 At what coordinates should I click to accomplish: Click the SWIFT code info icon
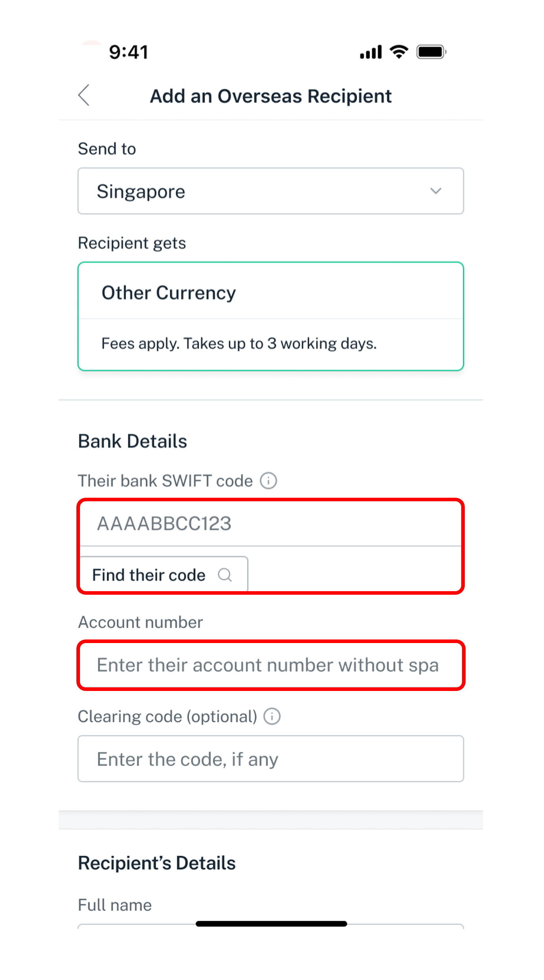pyautogui.click(x=268, y=481)
